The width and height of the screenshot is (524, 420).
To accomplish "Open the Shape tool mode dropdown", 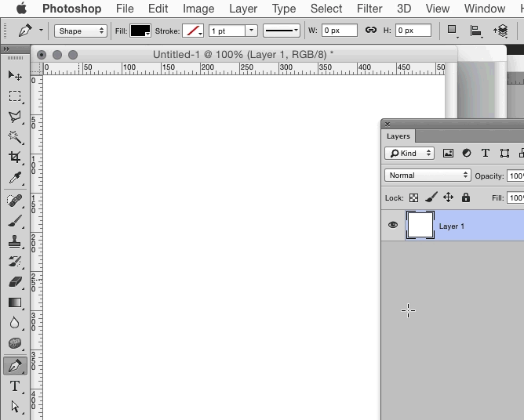I will 81,31.
